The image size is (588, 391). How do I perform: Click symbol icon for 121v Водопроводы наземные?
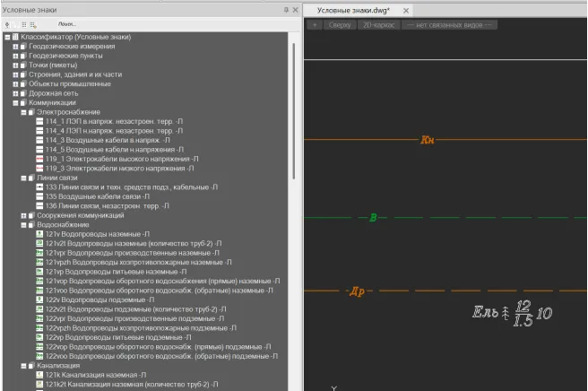39,234
